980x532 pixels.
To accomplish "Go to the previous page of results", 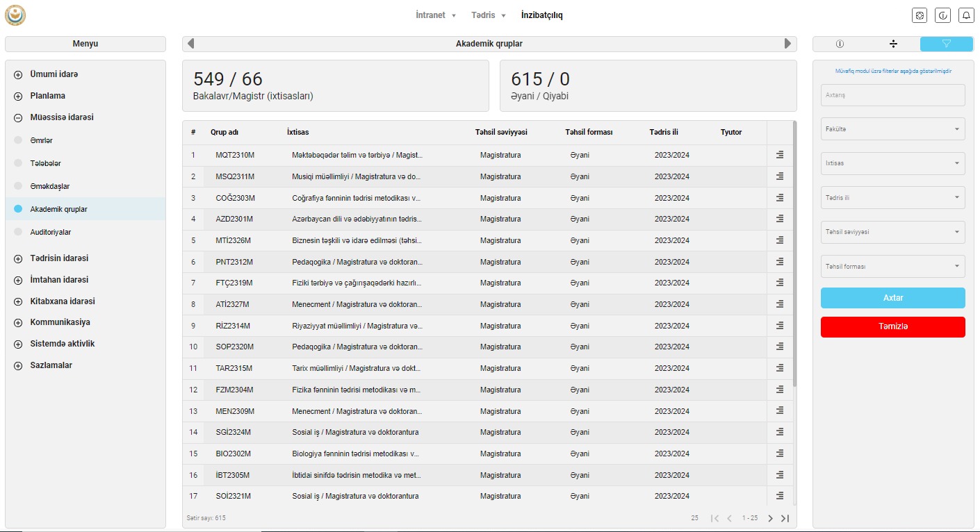I will (x=729, y=518).
